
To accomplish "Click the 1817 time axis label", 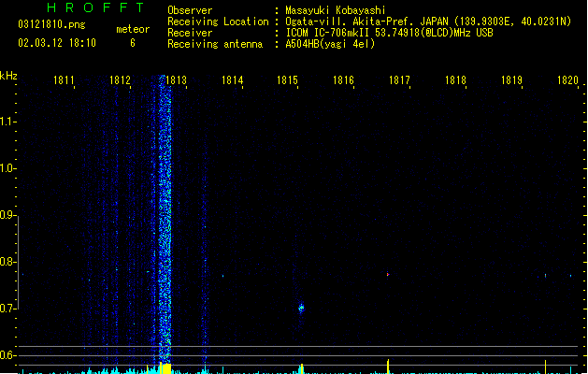I will (x=399, y=80).
